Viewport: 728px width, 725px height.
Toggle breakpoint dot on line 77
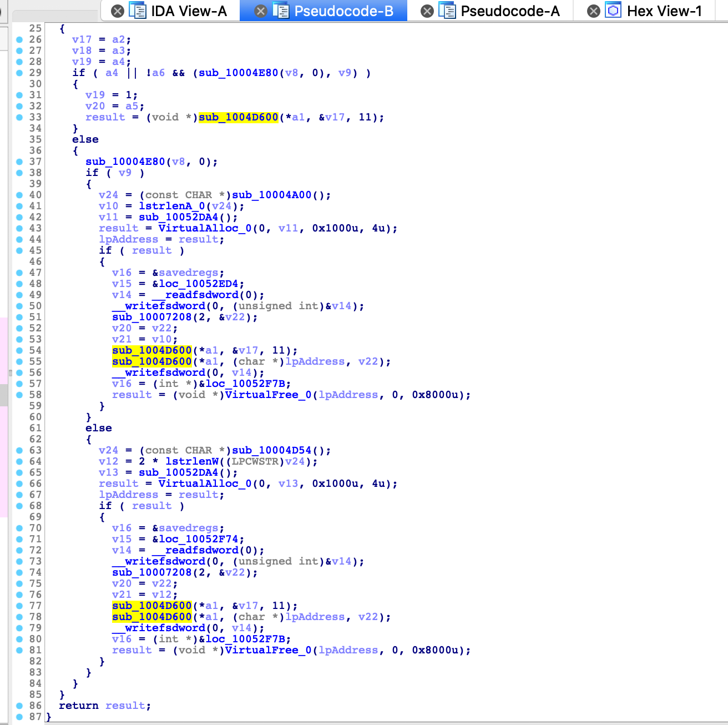[x=19, y=606]
